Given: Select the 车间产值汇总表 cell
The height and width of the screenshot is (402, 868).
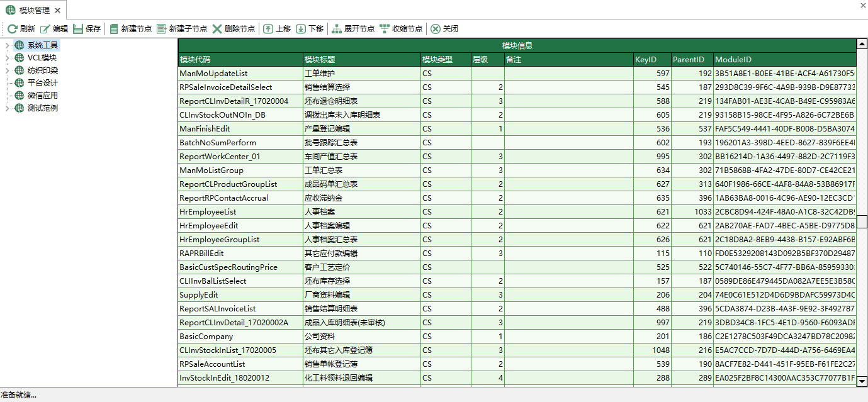Looking at the screenshot, I should [x=362, y=157].
